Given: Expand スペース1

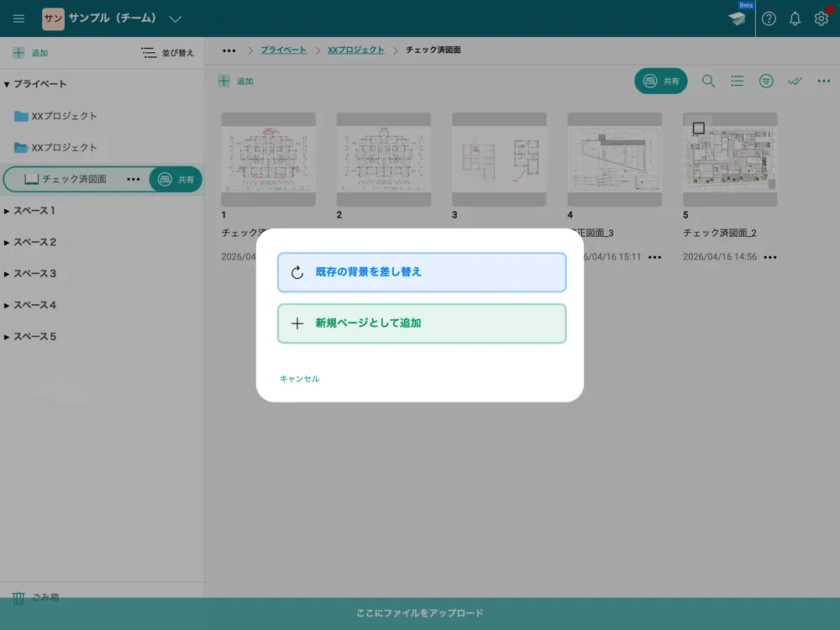Looking at the screenshot, I should 7,211.
